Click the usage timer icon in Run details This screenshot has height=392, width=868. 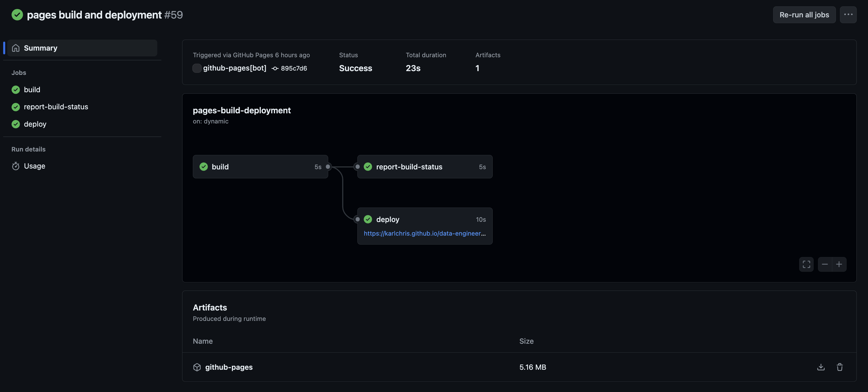pos(16,166)
